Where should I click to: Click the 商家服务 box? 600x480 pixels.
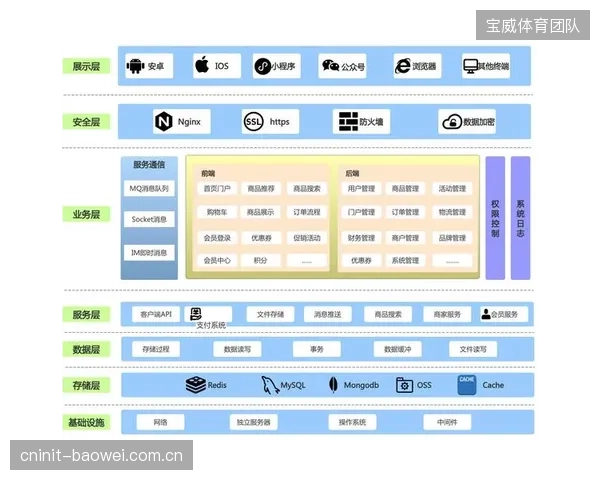[x=447, y=314]
